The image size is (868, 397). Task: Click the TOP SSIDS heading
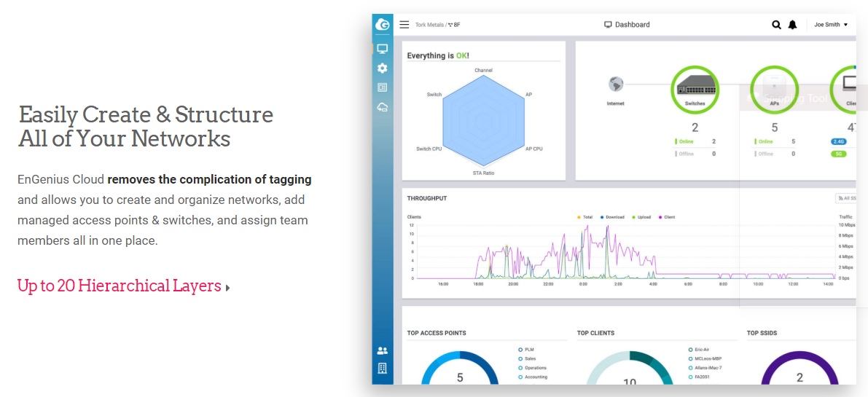pos(763,333)
